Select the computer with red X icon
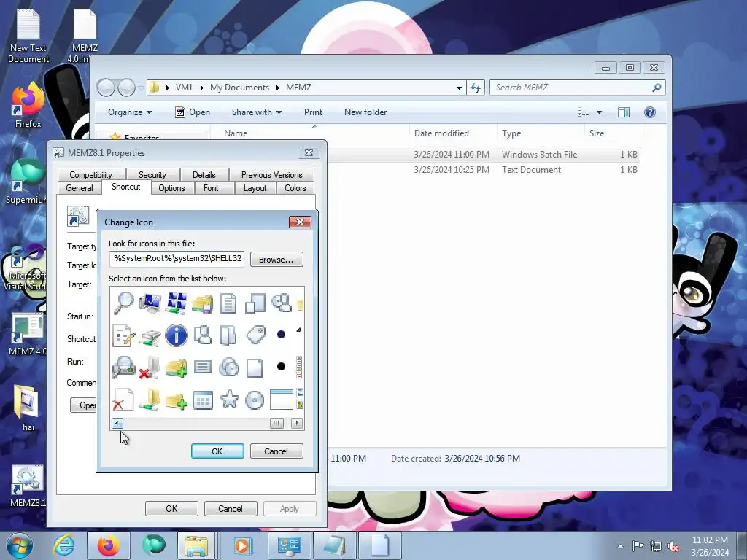The image size is (747, 560). 150,367
